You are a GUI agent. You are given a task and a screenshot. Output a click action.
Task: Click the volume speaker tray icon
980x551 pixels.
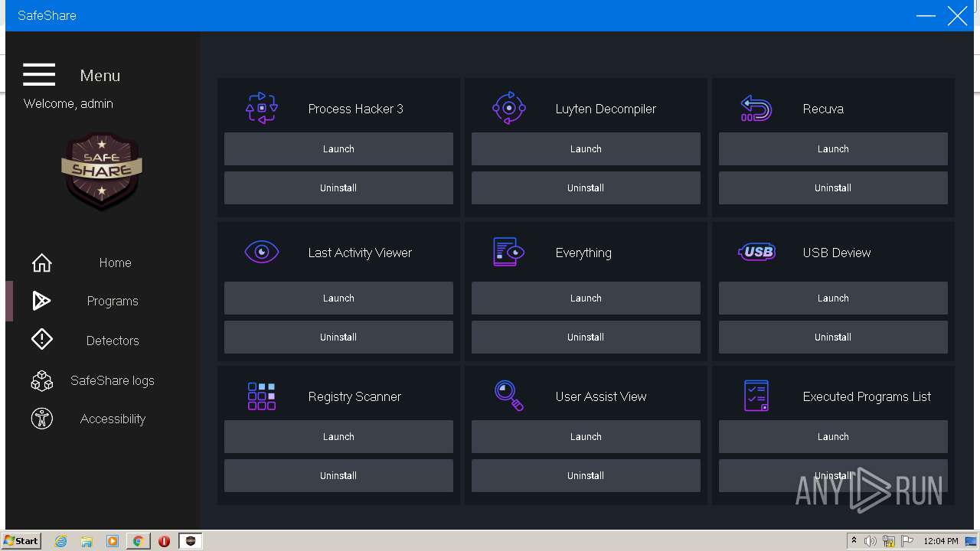tap(871, 541)
